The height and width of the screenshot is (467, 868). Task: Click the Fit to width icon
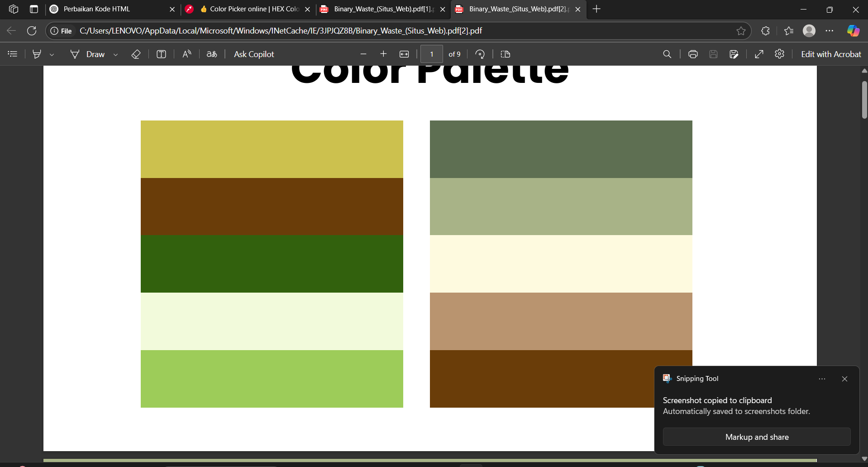point(404,54)
